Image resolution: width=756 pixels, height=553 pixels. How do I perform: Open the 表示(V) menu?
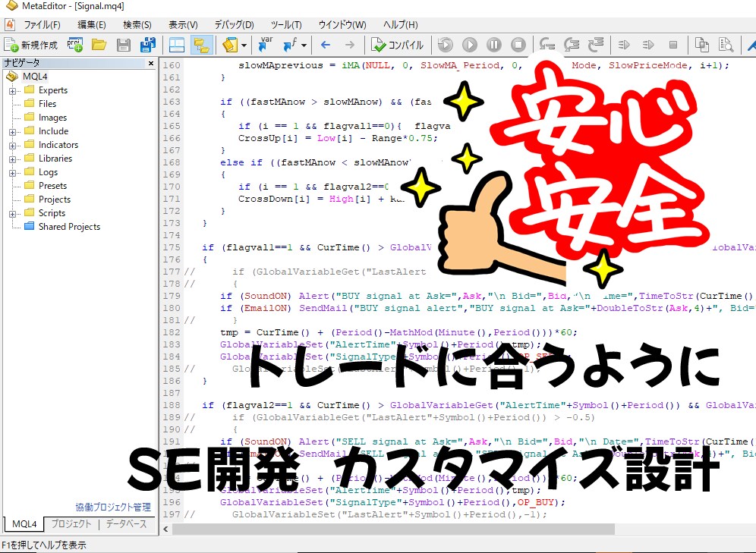(x=183, y=25)
